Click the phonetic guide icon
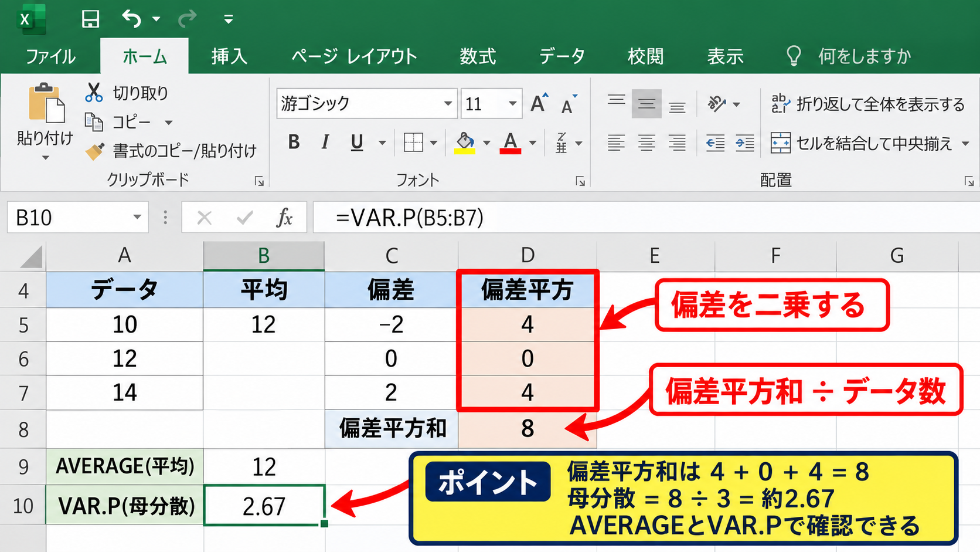 pyautogui.click(x=562, y=143)
